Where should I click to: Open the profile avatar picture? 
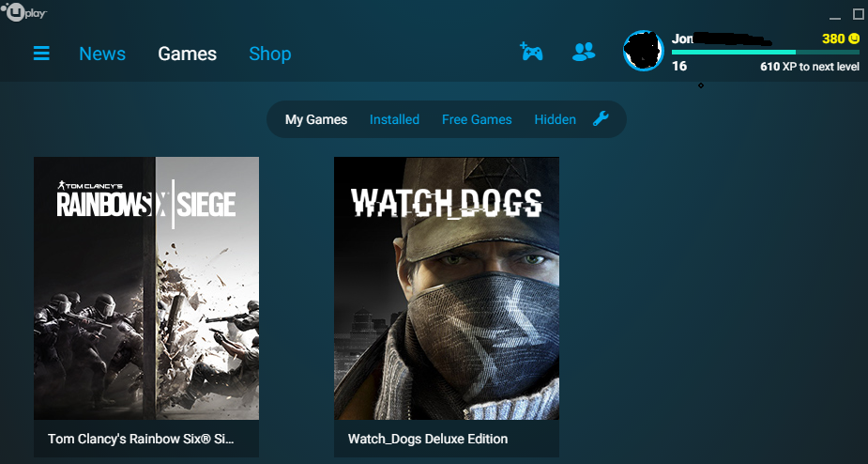click(x=643, y=51)
